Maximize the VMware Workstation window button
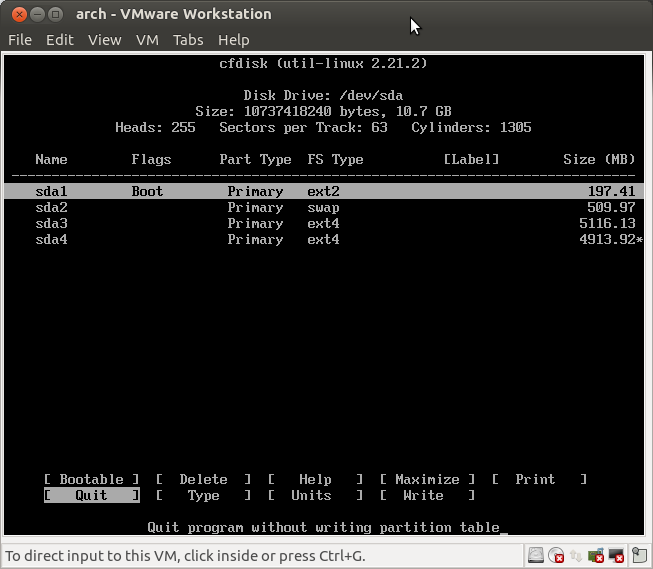 pos(55,15)
